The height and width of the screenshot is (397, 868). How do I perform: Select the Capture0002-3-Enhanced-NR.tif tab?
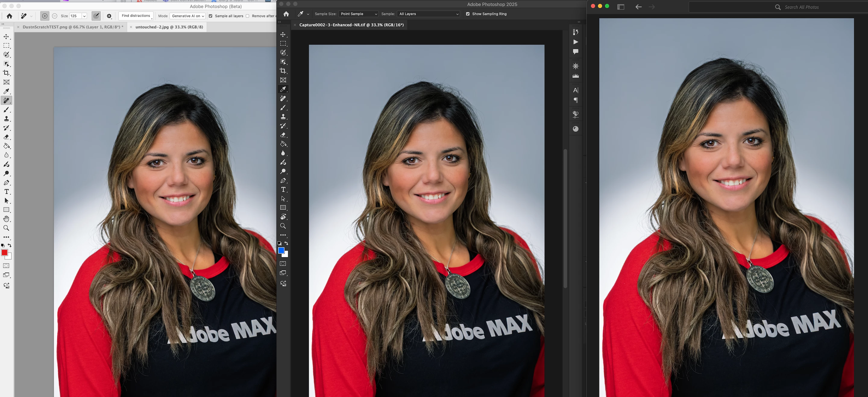351,25
